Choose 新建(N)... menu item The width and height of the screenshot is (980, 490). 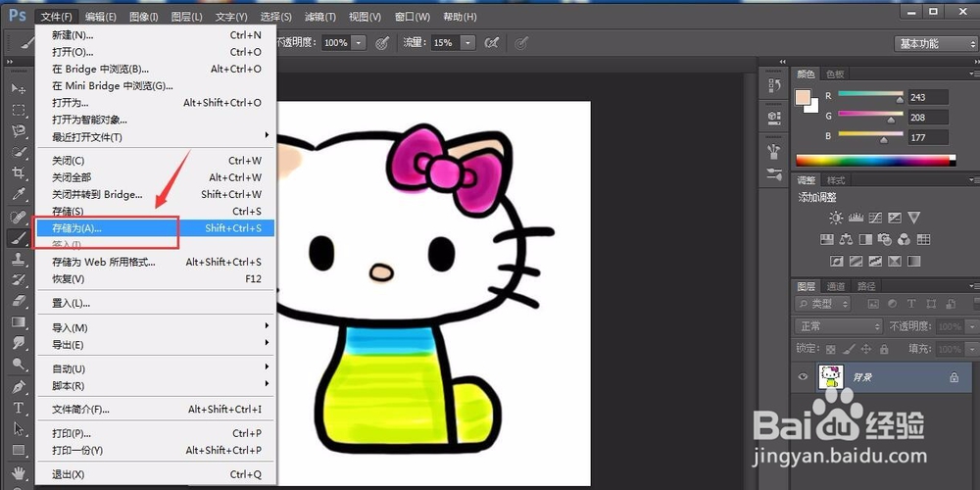(155, 35)
